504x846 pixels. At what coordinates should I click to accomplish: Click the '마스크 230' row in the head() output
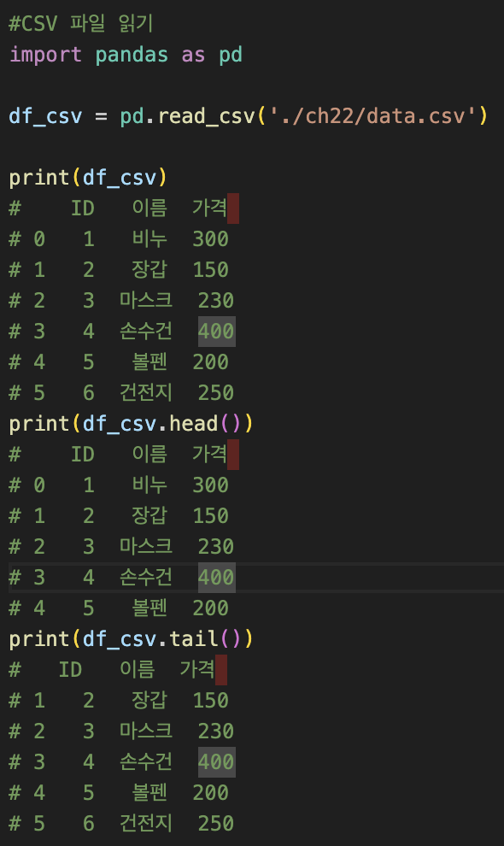122,547
